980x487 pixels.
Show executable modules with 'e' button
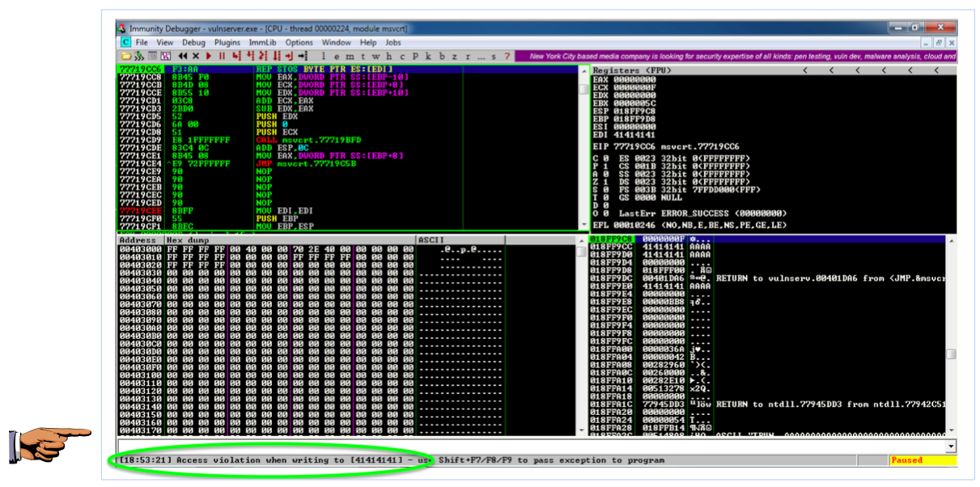pyautogui.click(x=337, y=56)
